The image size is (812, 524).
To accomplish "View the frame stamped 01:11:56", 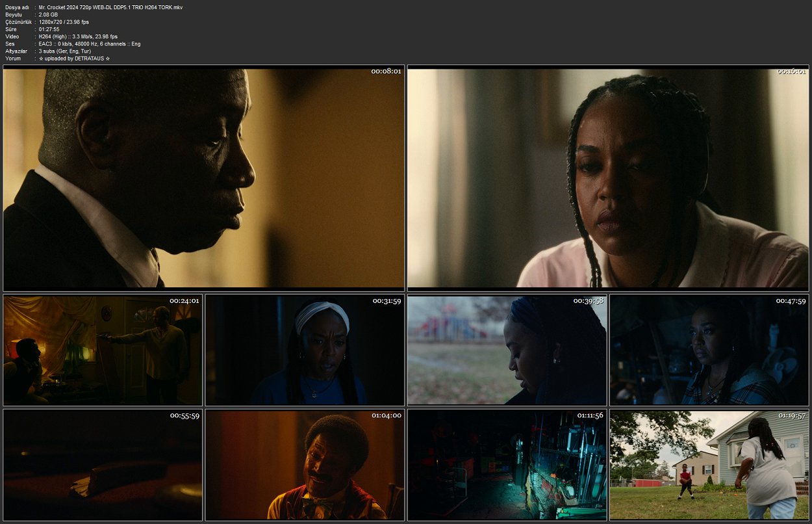I will tap(507, 465).
